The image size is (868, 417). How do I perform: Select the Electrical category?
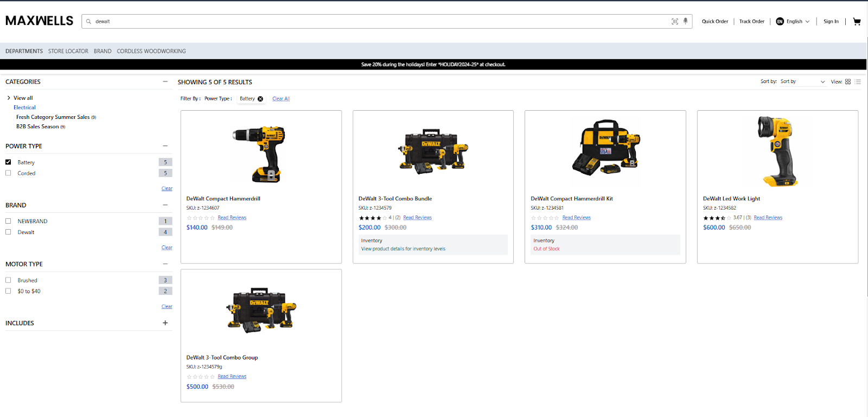[x=24, y=108]
